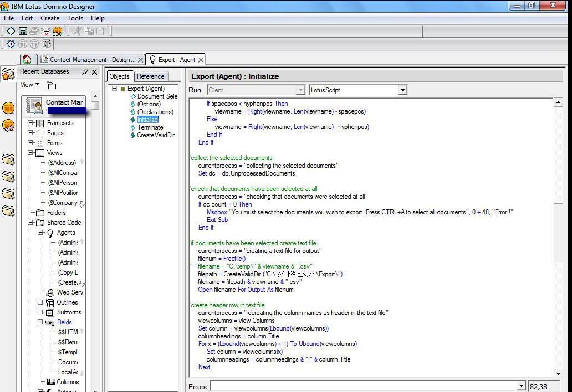Viewport: 572px width, 392px height.
Task: Open the ($Address) view
Action: coord(62,163)
